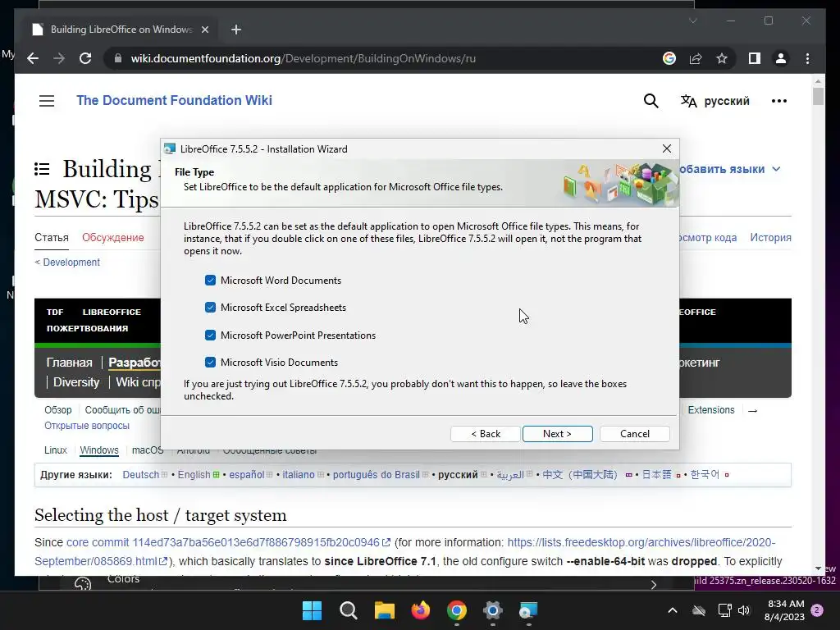This screenshot has height=630, width=840.
Task: Open the wiki hamburger menu
Action: tap(47, 101)
